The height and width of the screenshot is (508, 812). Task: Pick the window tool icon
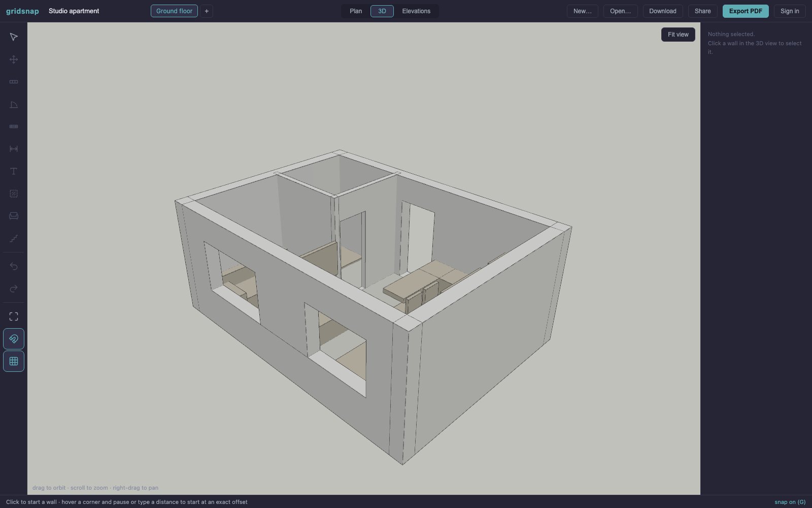click(14, 126)
